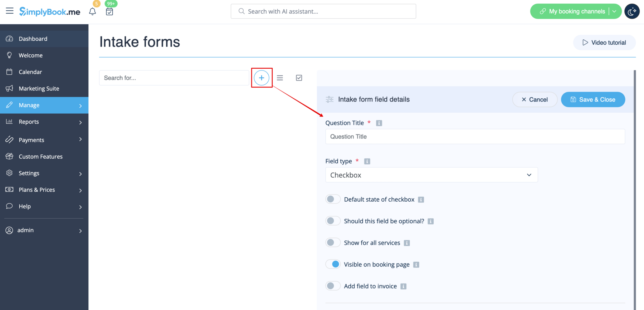Click the notification bell icon
Screen dimensions: 644x310
point(92,11)
